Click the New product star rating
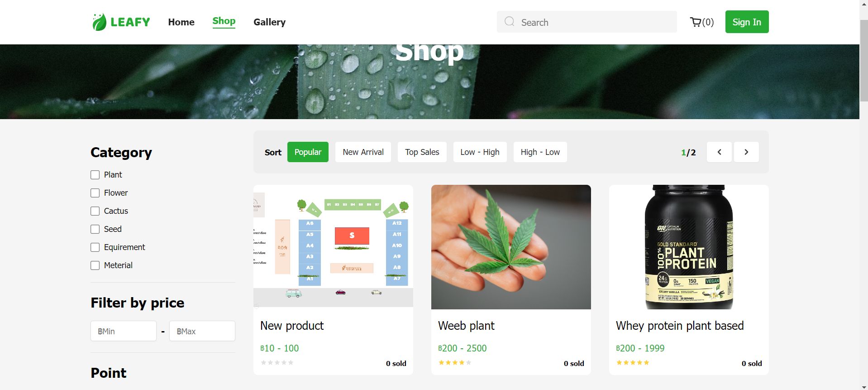The width and height of the screenshot is (868, 390). pos(277,362)
